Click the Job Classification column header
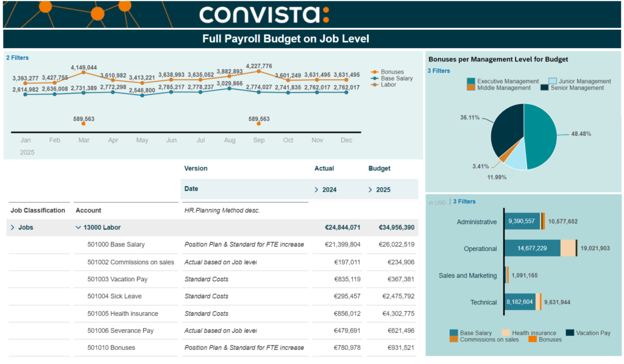The width and height of the screenshot is (624, 364). (x=38, y=211)
